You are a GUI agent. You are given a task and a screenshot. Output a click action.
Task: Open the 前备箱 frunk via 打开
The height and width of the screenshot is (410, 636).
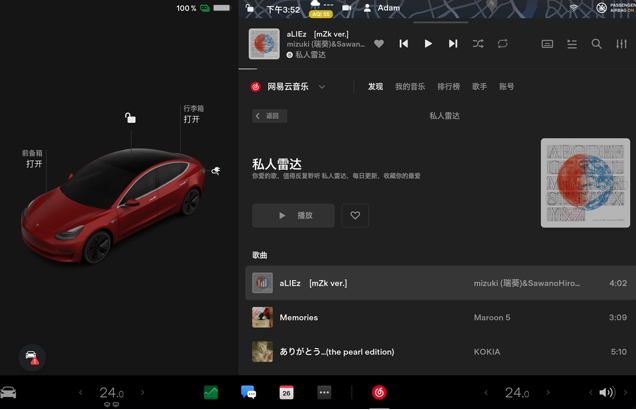coord(34,164)
